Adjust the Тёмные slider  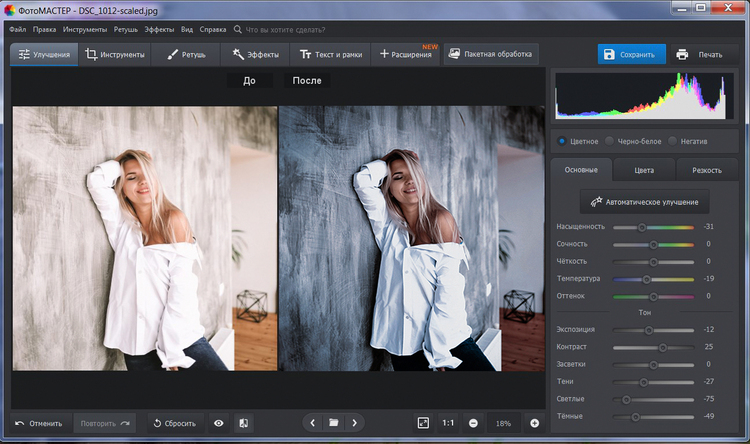point(653,417)
